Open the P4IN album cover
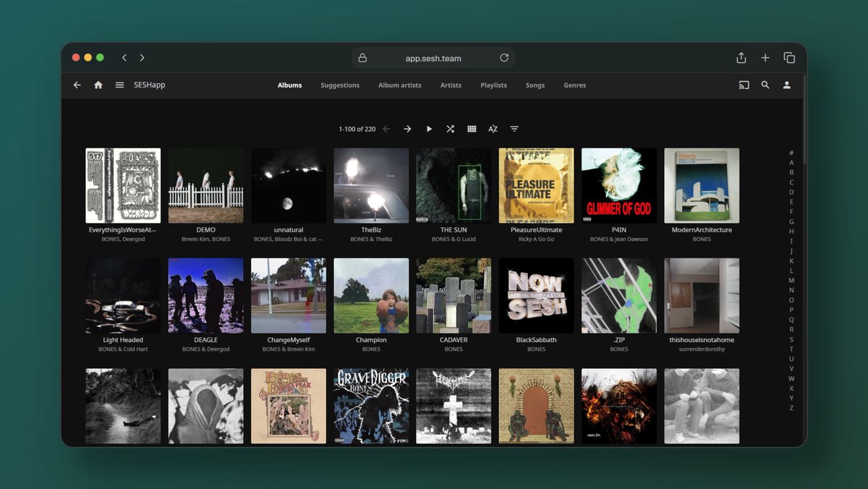This screenshot has width=868, height=489. point(619,185)
